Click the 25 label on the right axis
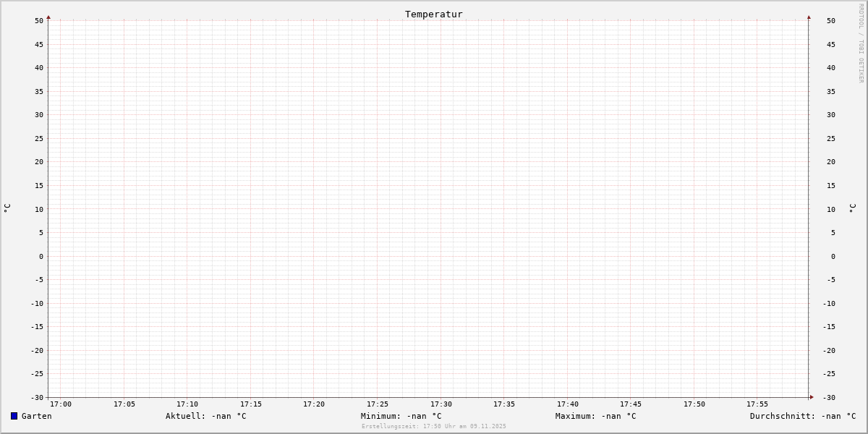Viewport: 868px width, 434px height. (x=831, y=138)
